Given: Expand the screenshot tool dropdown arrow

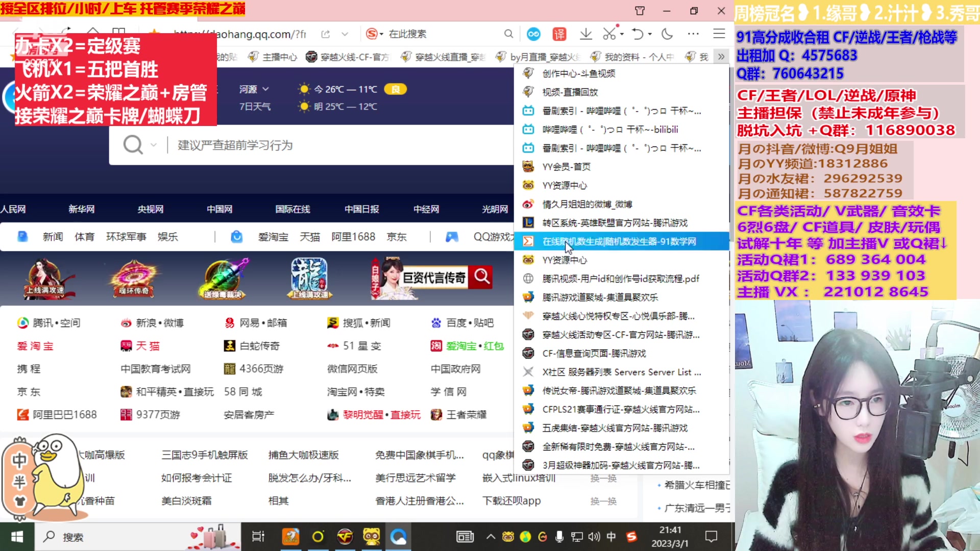Looking at the screenshot, I should [622, 34].
